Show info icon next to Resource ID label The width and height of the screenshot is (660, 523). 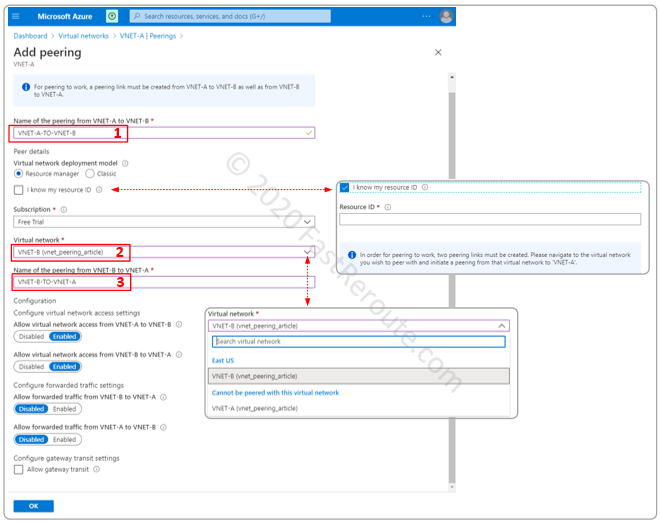[x=388, y=207]
